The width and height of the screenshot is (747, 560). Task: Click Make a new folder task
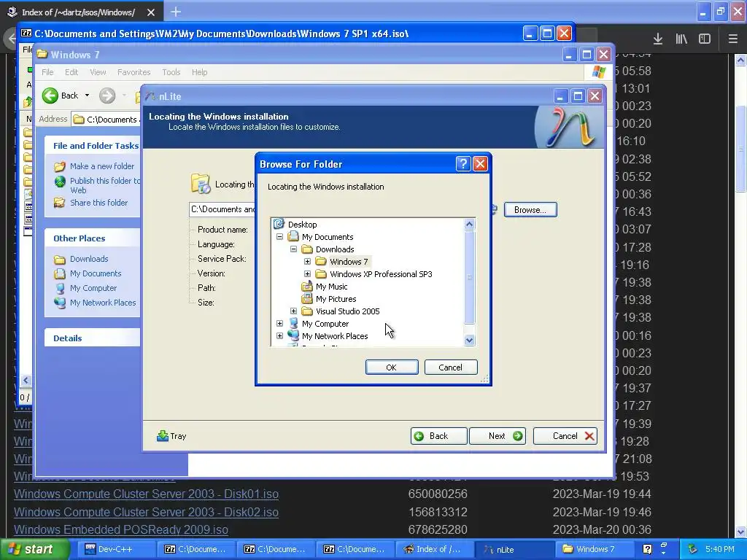click(x=102, y=166)
